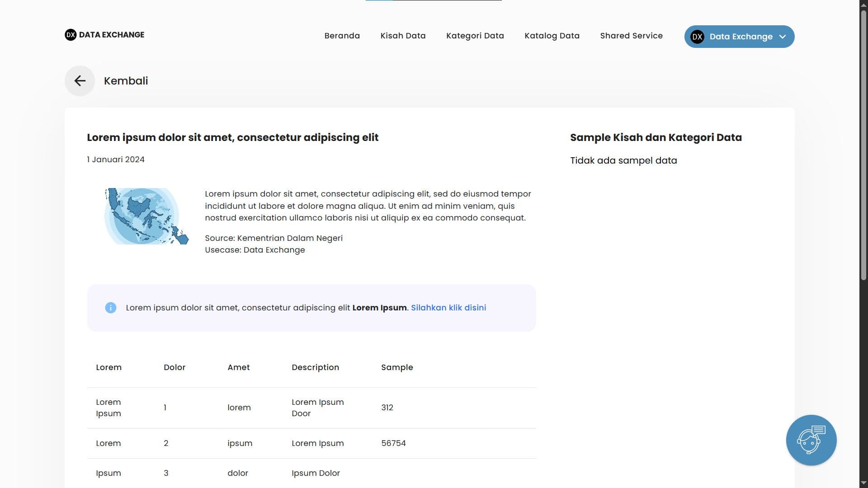Click the back arrow icon
868x488 pixels.
(80, 81)
